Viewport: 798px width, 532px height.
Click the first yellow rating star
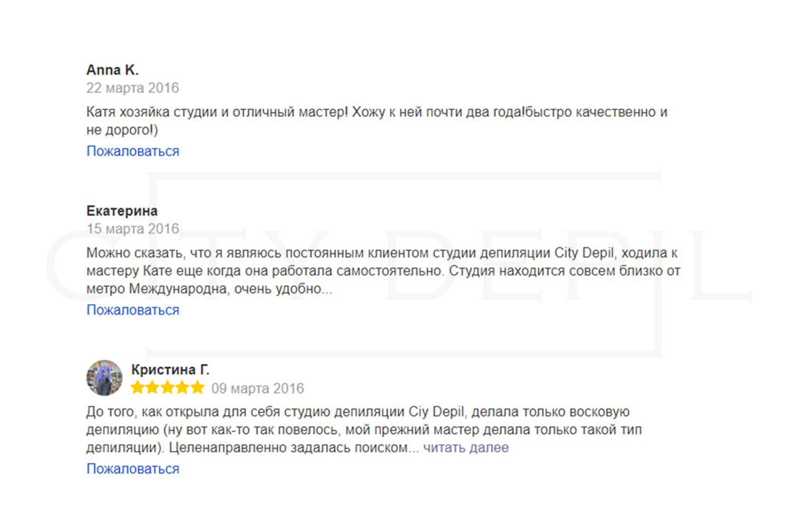pyautogui.click(x=138, y=388)
